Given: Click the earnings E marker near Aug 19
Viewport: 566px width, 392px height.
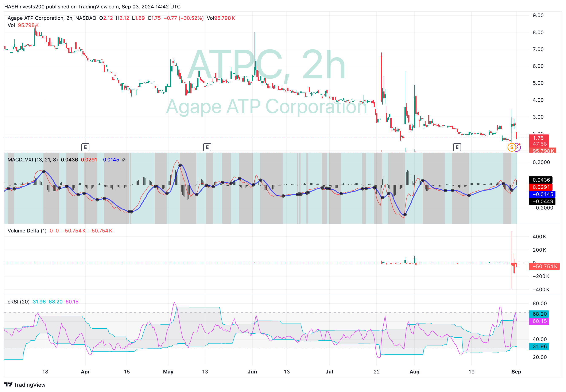Looking at the screenshot, I should [x=457, y=147].
